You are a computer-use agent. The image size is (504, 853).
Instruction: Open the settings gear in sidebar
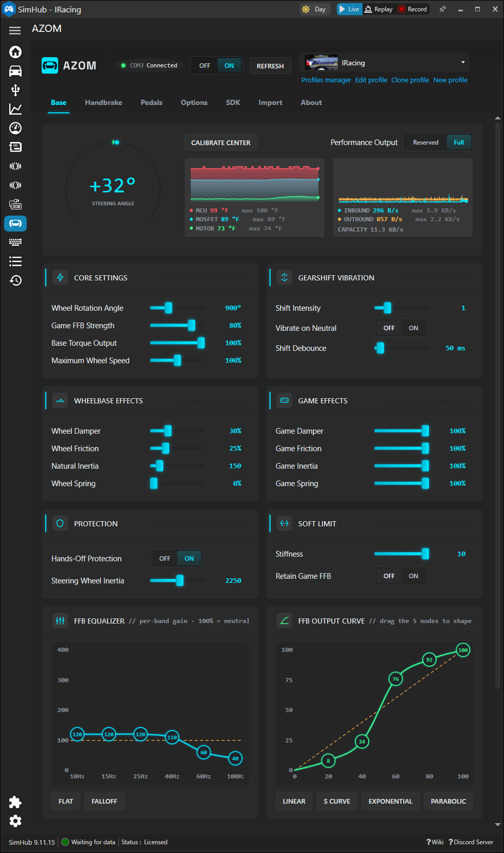click(15, 821)
